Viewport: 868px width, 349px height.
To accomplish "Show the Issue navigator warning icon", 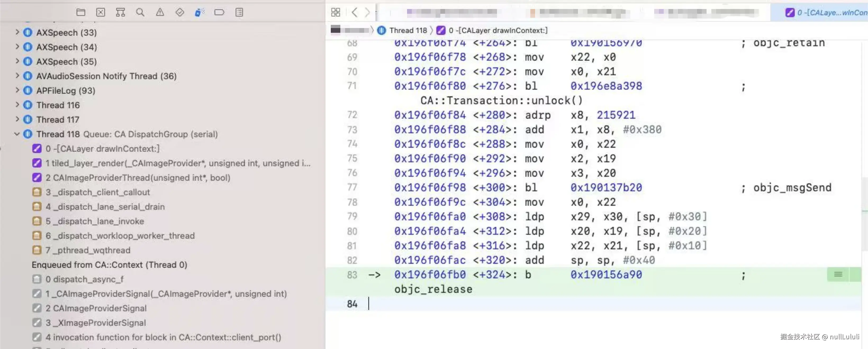I will click(160, 12).
